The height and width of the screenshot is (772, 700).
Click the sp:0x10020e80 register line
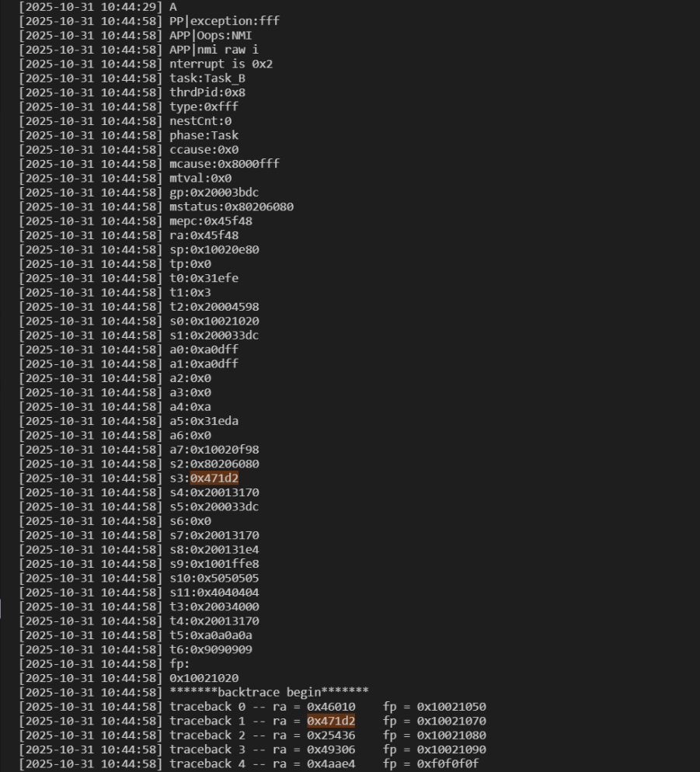tap(214, 250)
